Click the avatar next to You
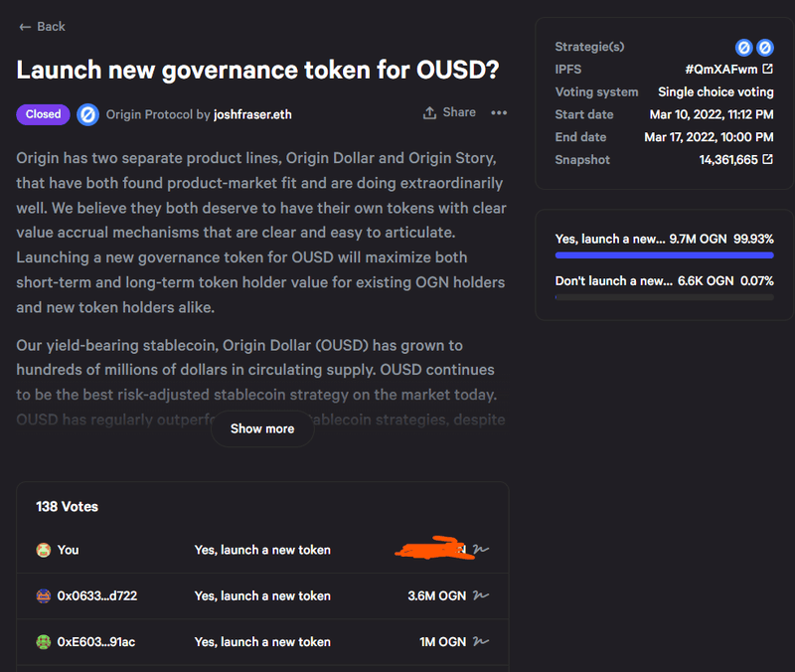The height and width of the screenshot is (672, 795). coord(44,550)
